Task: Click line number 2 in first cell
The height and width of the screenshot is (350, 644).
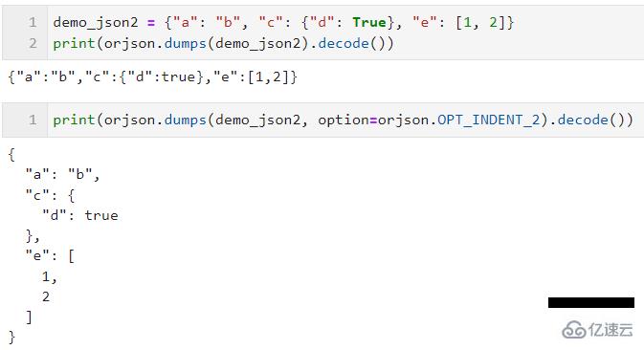Action: (33, 43)
